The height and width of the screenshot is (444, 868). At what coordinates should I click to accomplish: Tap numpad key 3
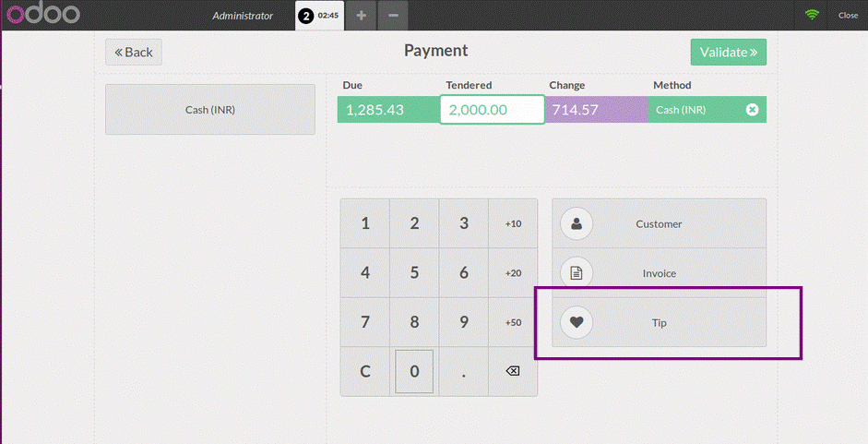pyautogui.click(x=463, y=223)
